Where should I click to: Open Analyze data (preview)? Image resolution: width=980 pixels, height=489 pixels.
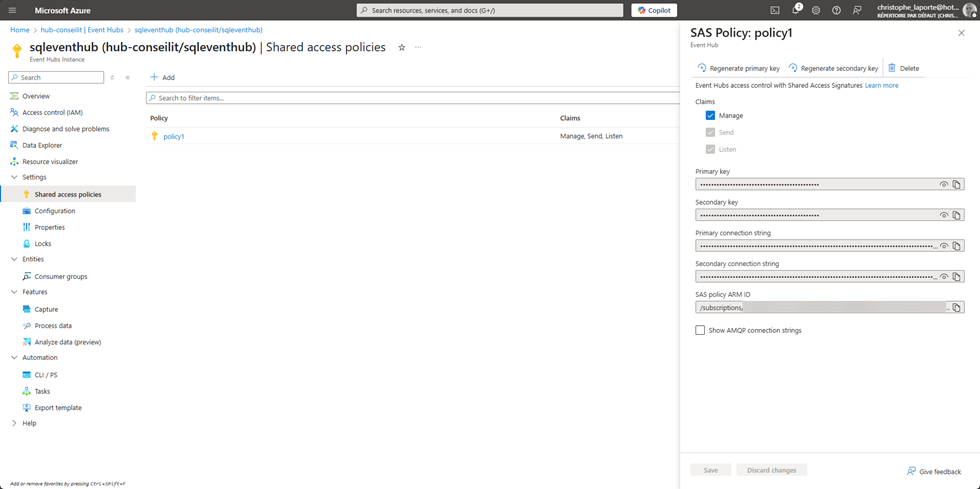68,342
